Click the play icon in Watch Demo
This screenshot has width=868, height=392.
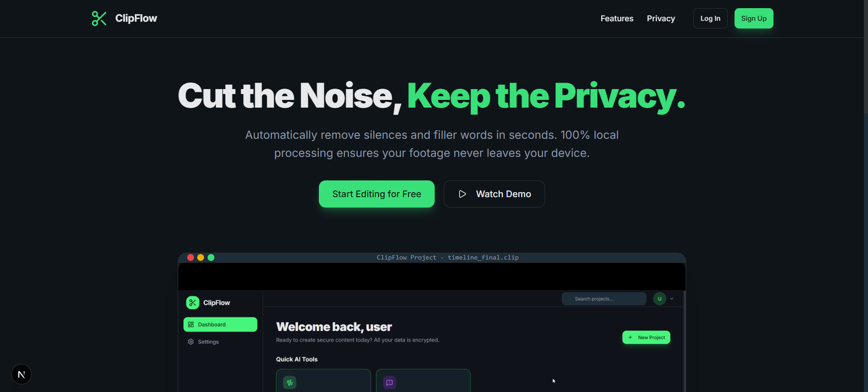(x=462, y=194)
